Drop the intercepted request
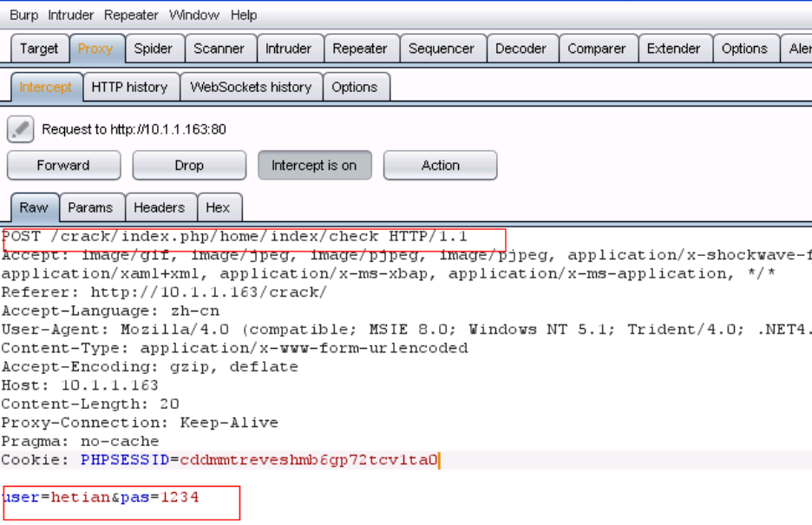 (x=189, y=165)
